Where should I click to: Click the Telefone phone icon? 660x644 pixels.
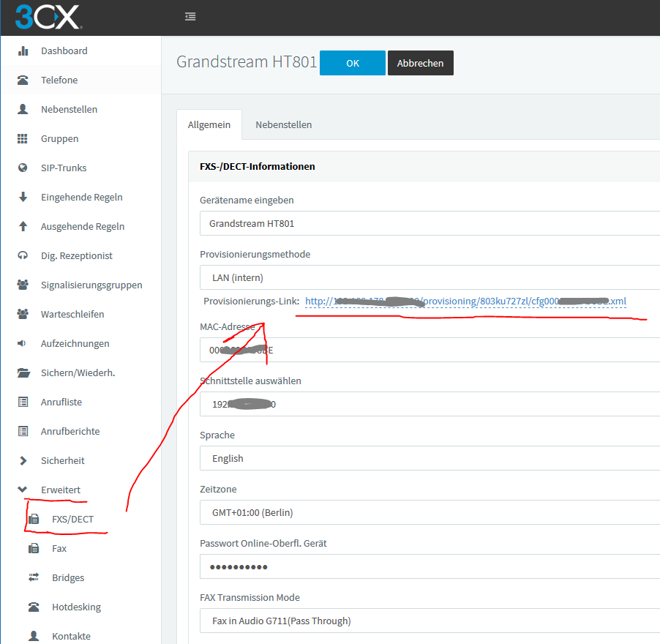23,80
